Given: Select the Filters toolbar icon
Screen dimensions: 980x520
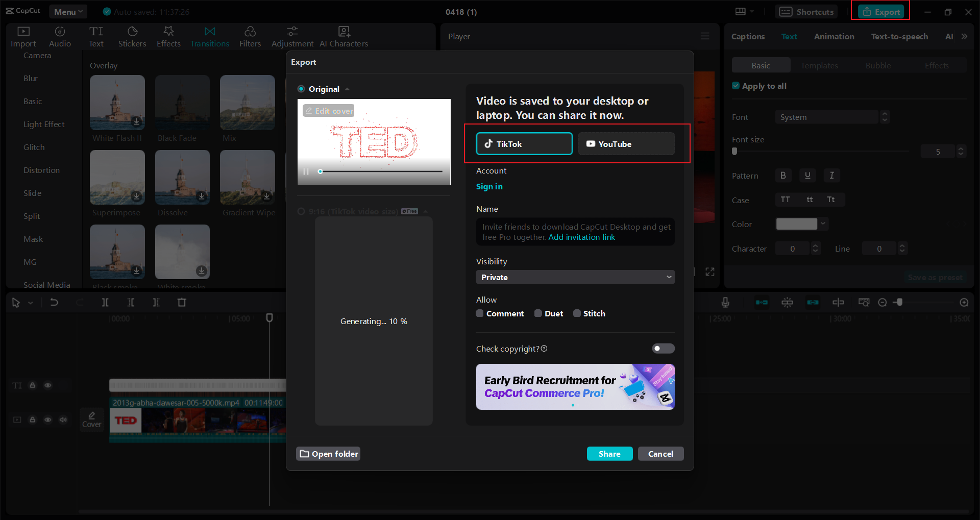Looking at the screenshot, I should click(x=250, y=37).
